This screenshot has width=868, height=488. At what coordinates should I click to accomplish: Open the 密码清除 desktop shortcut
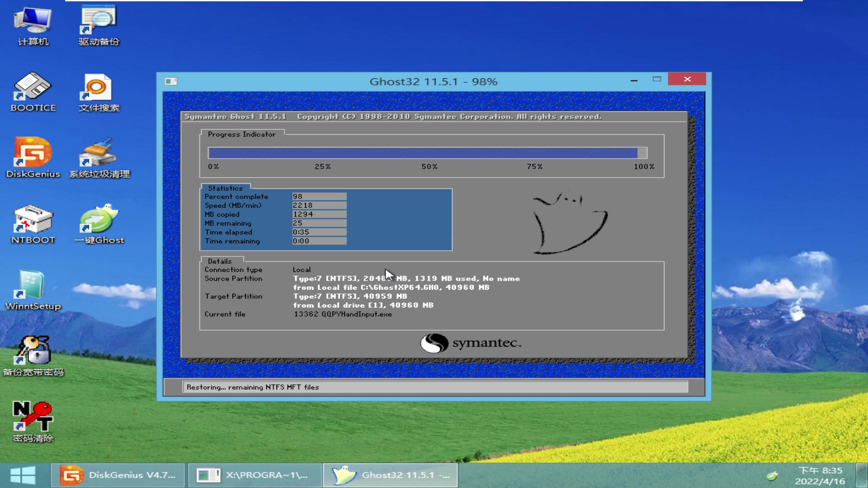point(33,422)
